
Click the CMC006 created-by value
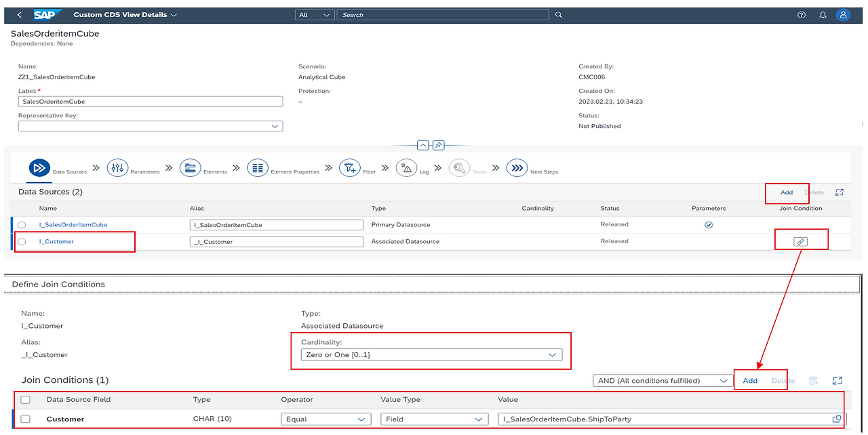[x=591, y=77]
